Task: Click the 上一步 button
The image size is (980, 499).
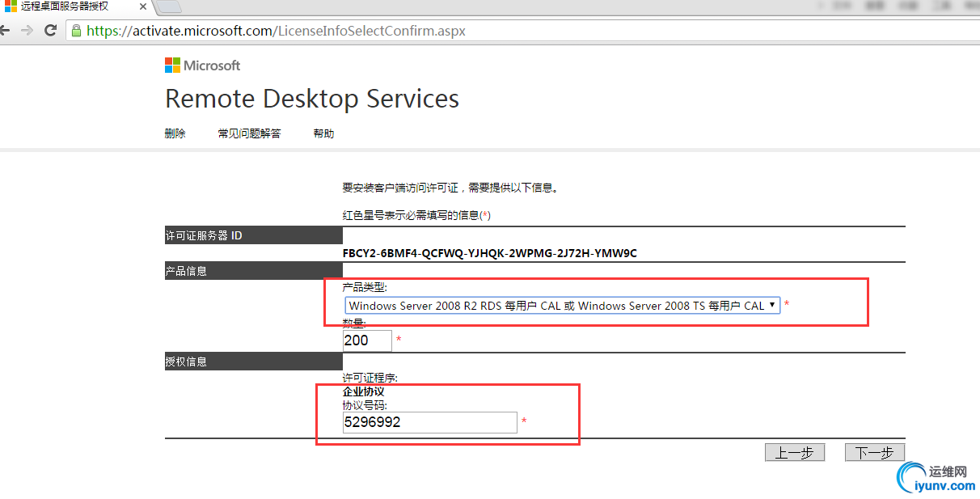Action: click(x=794, y=453)
